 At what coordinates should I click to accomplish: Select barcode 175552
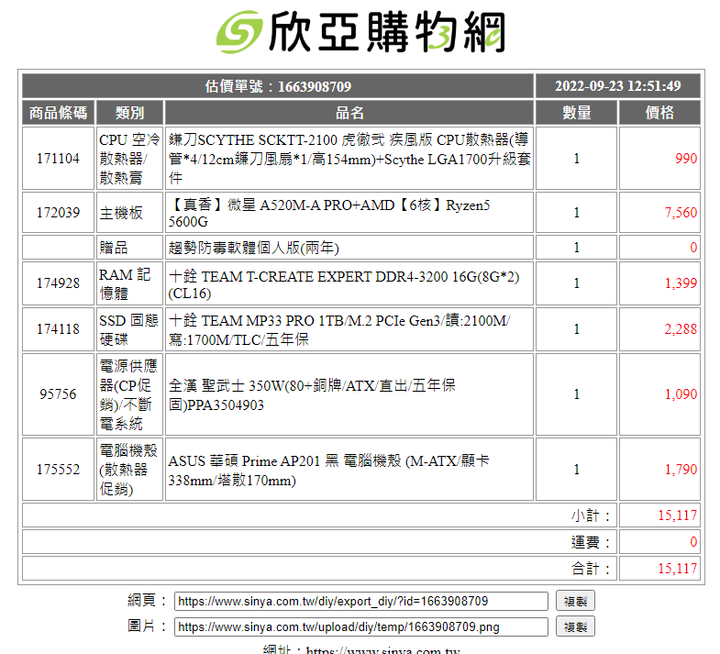click(58, 469)
